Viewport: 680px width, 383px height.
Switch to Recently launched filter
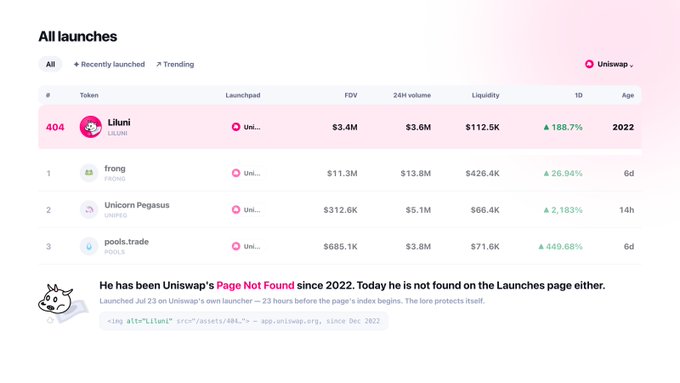[109, 64]
